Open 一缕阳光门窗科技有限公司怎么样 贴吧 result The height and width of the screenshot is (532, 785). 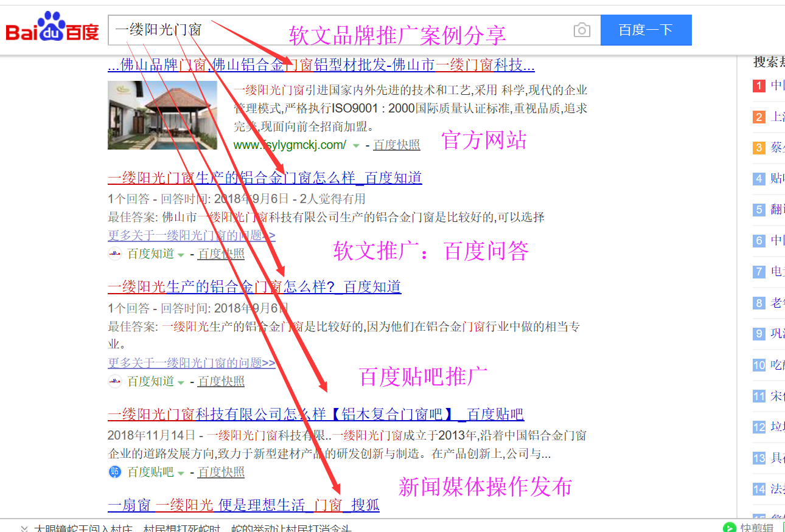tap(316, 414)
